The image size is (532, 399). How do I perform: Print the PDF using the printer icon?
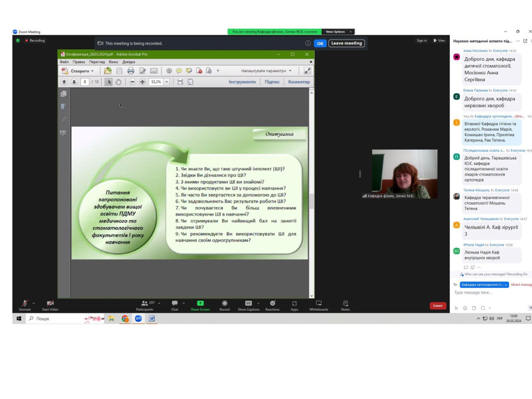(130, 71)
